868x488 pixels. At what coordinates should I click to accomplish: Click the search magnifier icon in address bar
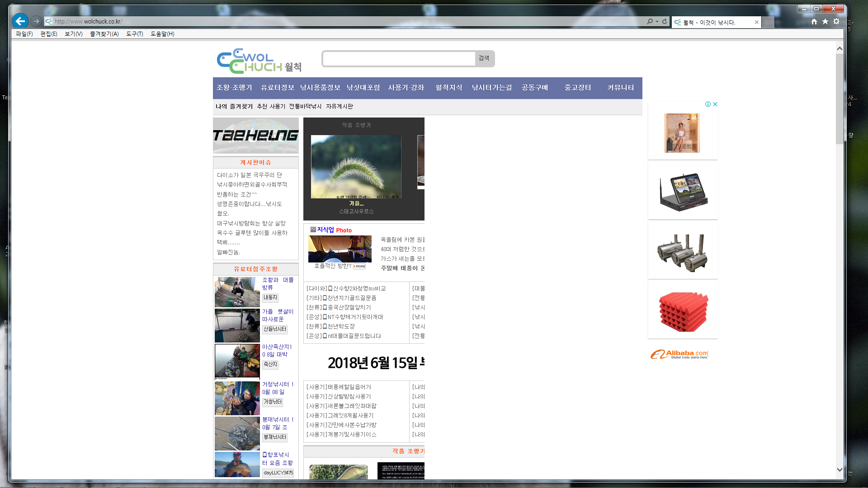click(x=650, y=21)
